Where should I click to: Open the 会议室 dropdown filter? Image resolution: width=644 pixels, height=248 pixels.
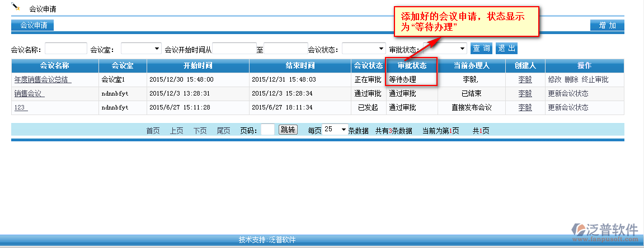coord(141,49)
